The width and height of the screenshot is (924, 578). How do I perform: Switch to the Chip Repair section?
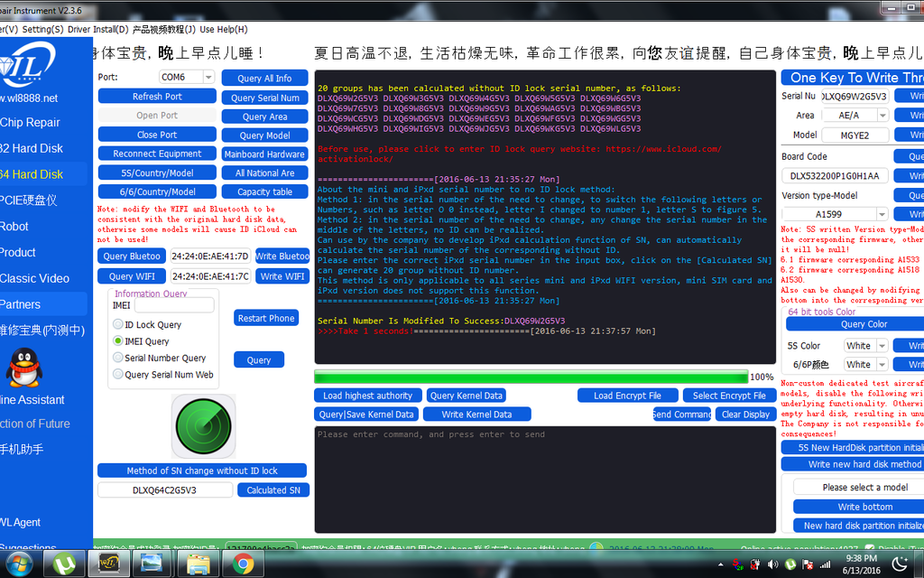coord(30,123)
